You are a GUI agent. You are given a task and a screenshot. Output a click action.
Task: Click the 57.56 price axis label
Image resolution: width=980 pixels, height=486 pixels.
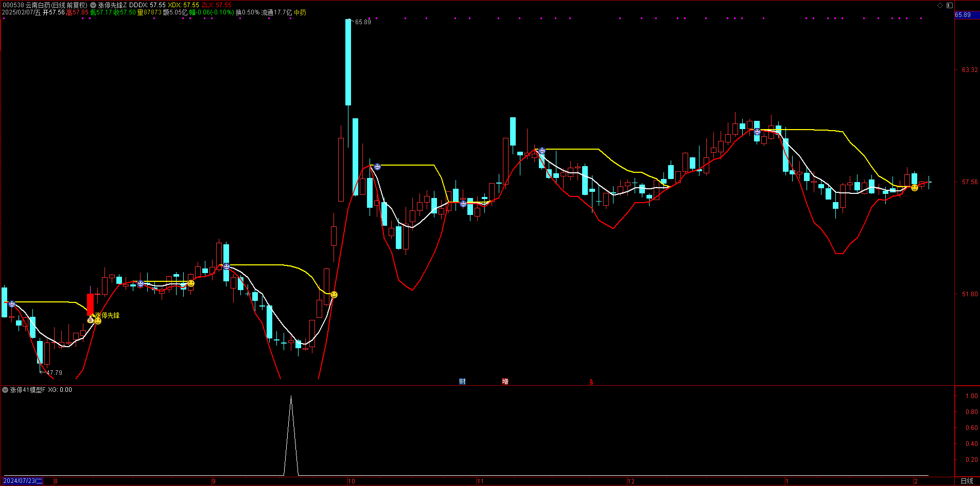pyautogui.click(x=970, y=182)
